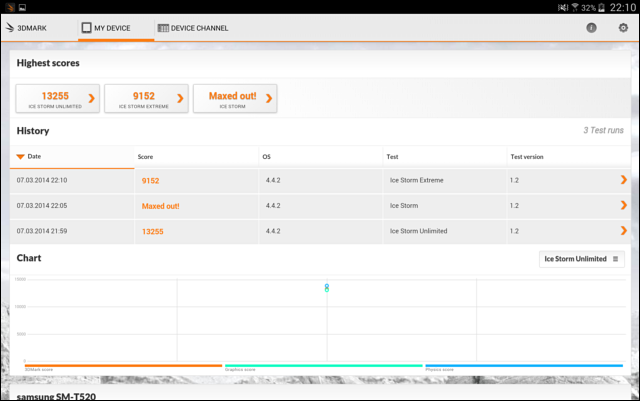The height and width of the screenshot is (401, 640).
Task: Open settings via the gear icon
Action: click(623, 28)
